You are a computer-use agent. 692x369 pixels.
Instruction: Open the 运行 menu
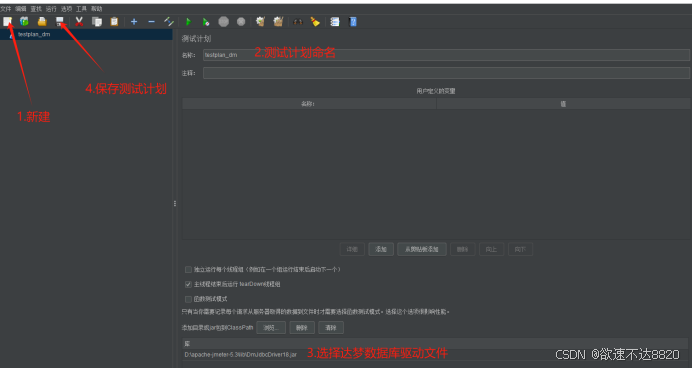click(51, 9)
